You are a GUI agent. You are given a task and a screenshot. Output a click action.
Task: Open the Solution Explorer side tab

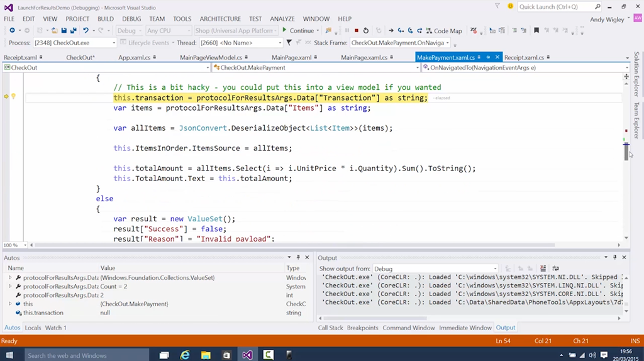point(636,74)
